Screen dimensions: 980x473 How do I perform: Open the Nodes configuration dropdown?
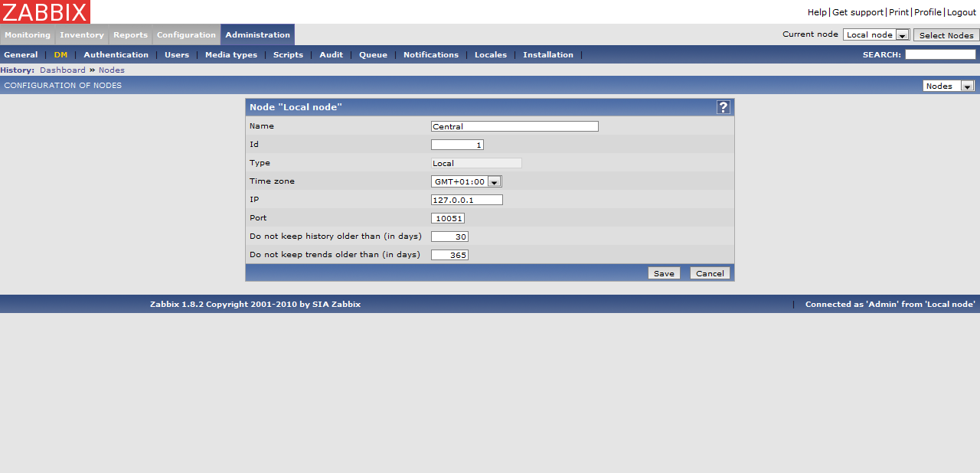(948, 86)
